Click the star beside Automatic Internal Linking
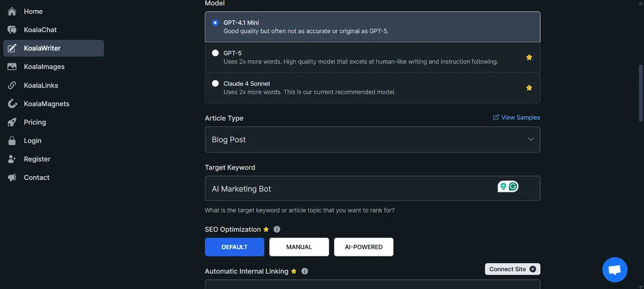The height and width of the screenshot is (289, 644). point(294,271)
